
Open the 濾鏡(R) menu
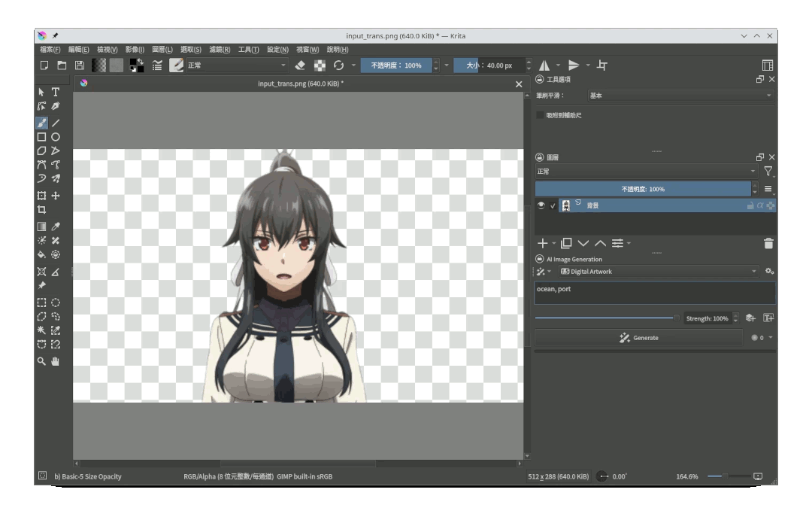[220, 50]
